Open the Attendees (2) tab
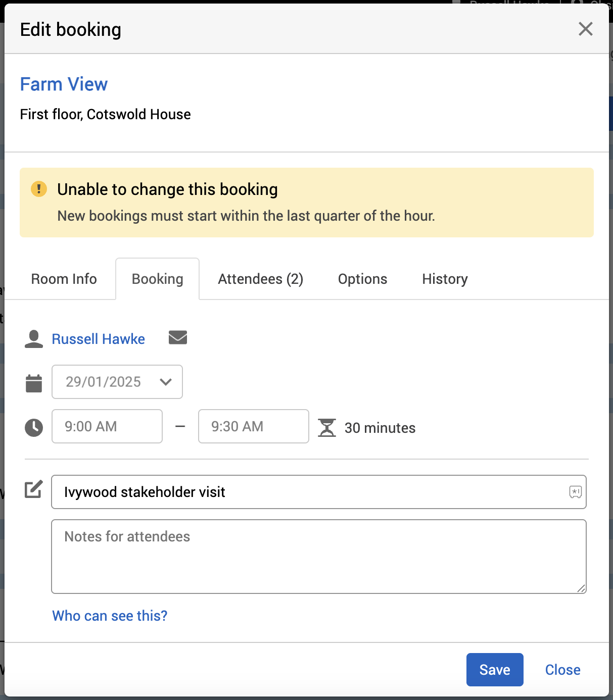This screenshot has height=700, width=613. (260, 279)
